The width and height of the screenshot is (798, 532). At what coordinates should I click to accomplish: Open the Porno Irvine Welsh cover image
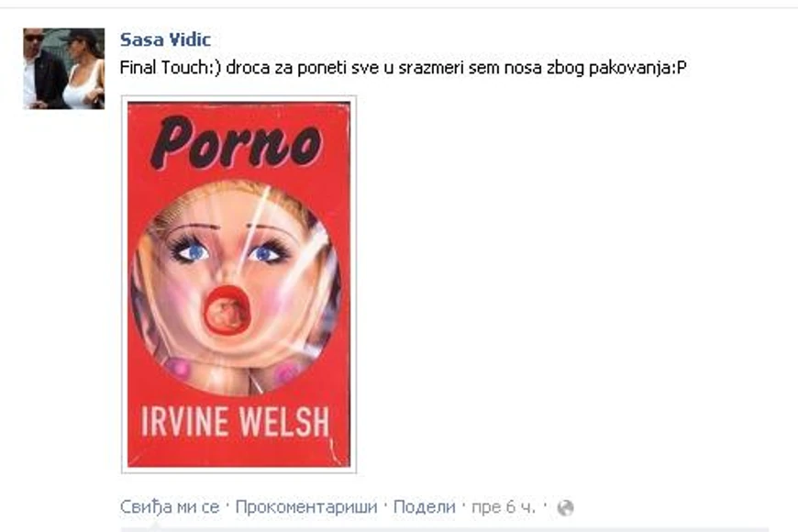click(238, 284)
